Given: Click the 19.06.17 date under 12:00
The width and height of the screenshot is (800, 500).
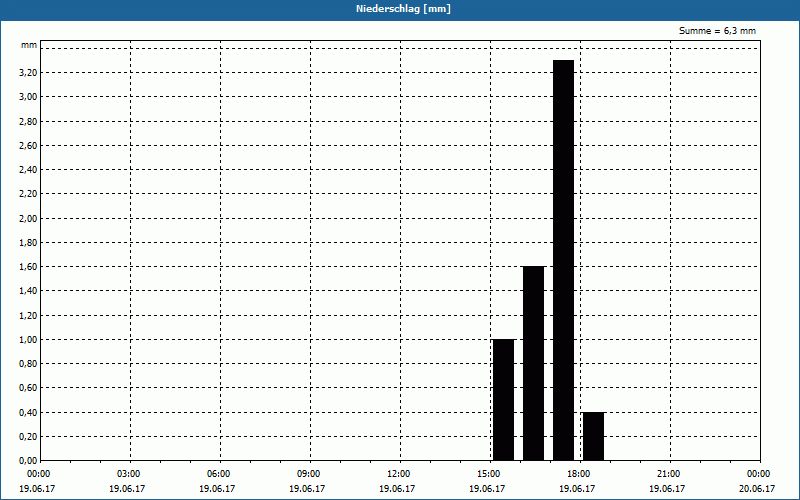Looking at the screenshot, I should click(397, 489).
